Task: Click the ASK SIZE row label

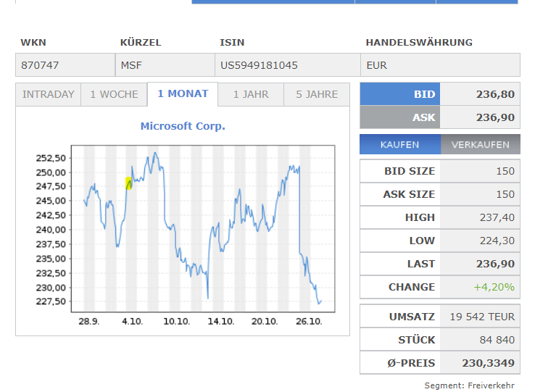Action: coord(409,194)
